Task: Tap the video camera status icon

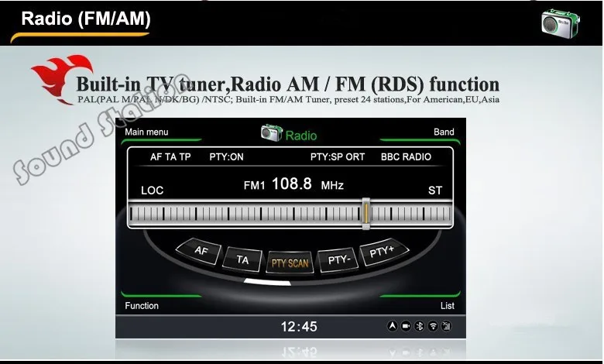Action: tap(406, 326)
